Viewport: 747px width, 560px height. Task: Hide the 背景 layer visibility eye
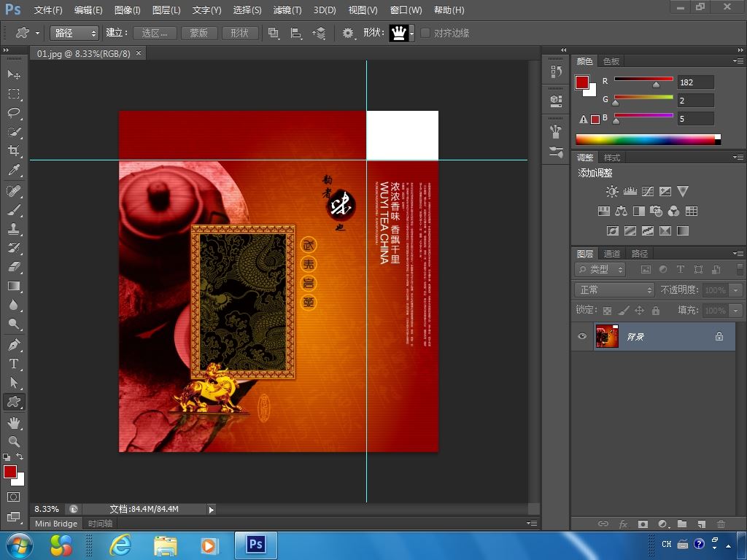coord(582,336)
